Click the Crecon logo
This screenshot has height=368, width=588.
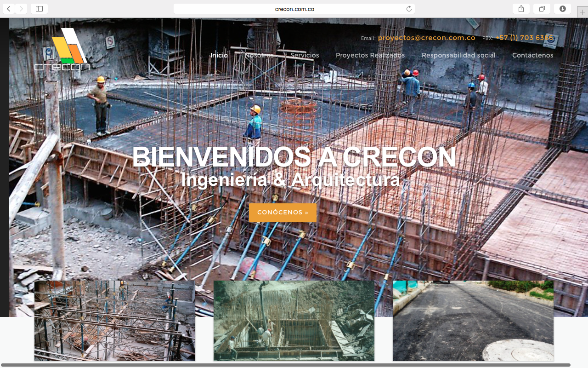(x=62, y=50)
